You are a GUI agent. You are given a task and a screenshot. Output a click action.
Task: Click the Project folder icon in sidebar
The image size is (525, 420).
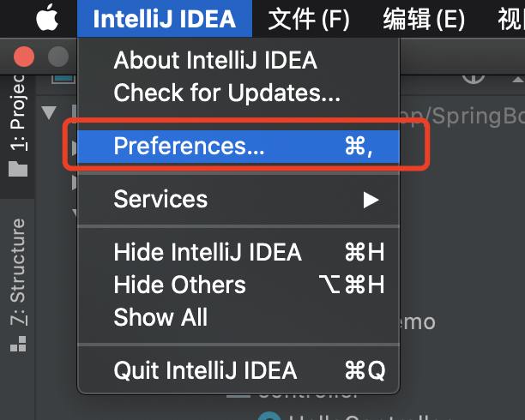coord(18,169)
